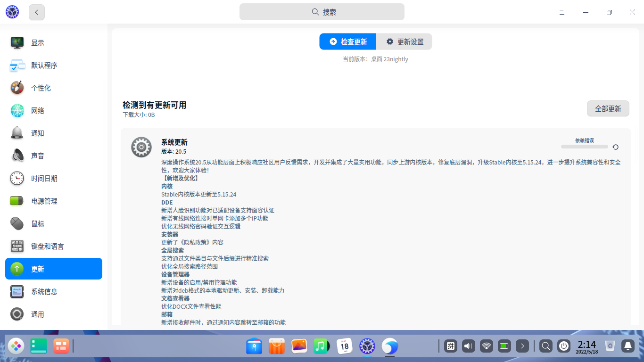Viewport: 644px width, 362px height.
Task: Open the calendar from the dock
Action: [345, 346]
